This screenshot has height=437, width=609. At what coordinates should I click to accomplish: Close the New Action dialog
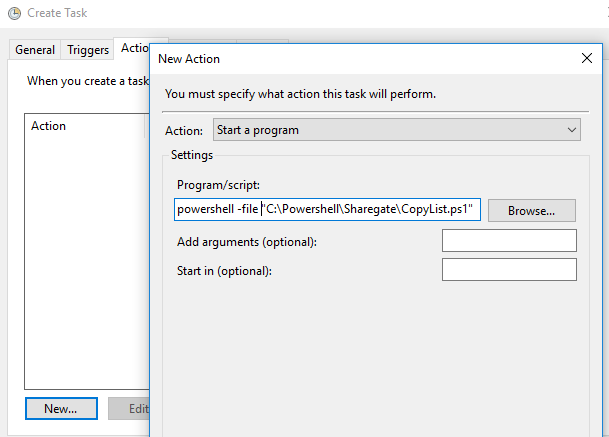(x=586, y=58)
